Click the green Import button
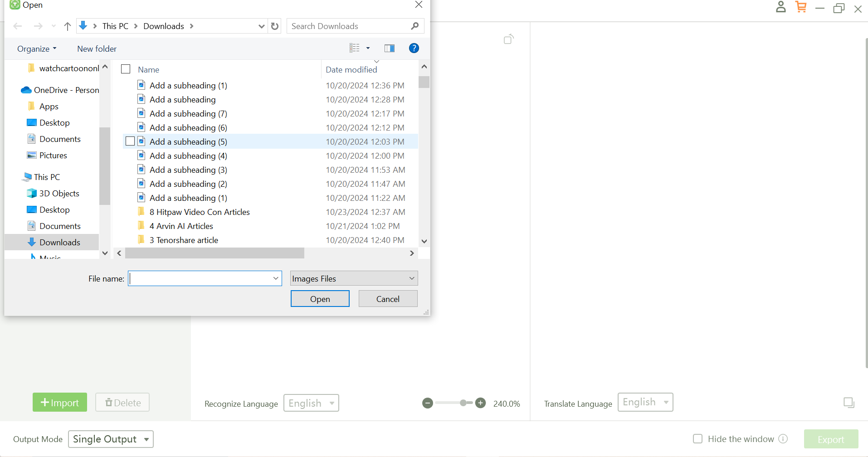The image size is (868, 457). point(60,403)
